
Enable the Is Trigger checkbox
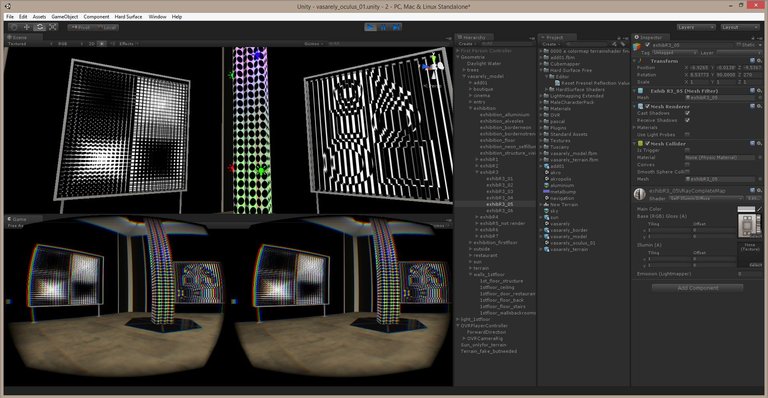pyautogui.click(x=687, y=150)
